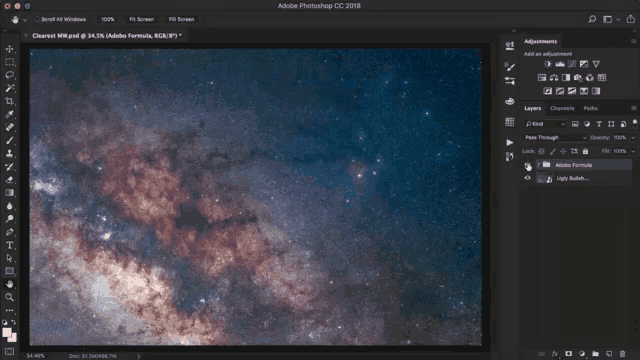Select the Rectangle shape tool

pos(9,271)
